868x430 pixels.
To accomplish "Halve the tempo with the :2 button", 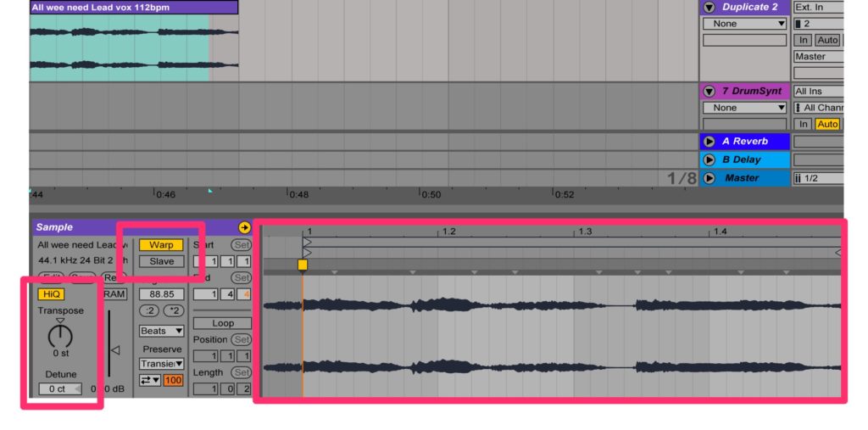I will coord(148,311).
